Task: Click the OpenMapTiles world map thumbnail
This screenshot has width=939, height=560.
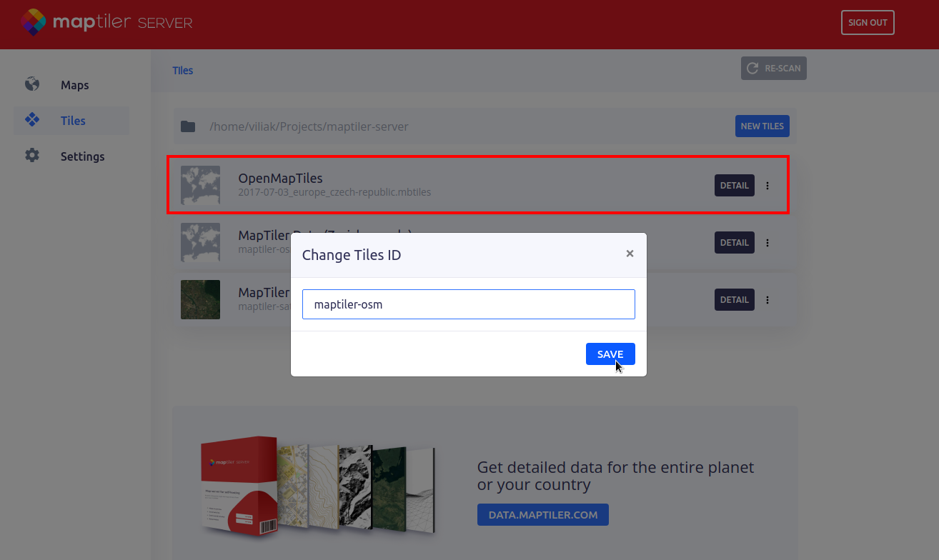Action: pyautogui.click(x=200, y=186)
